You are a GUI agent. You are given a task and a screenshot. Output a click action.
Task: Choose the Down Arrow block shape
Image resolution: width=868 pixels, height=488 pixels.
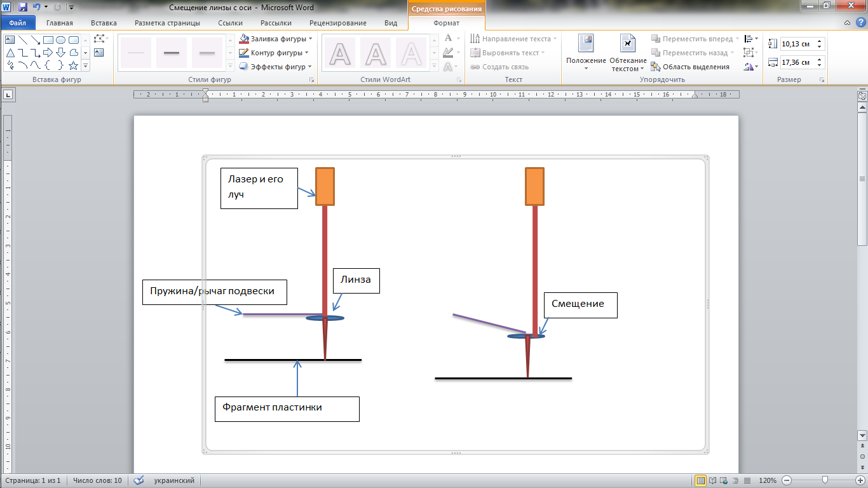60,52
